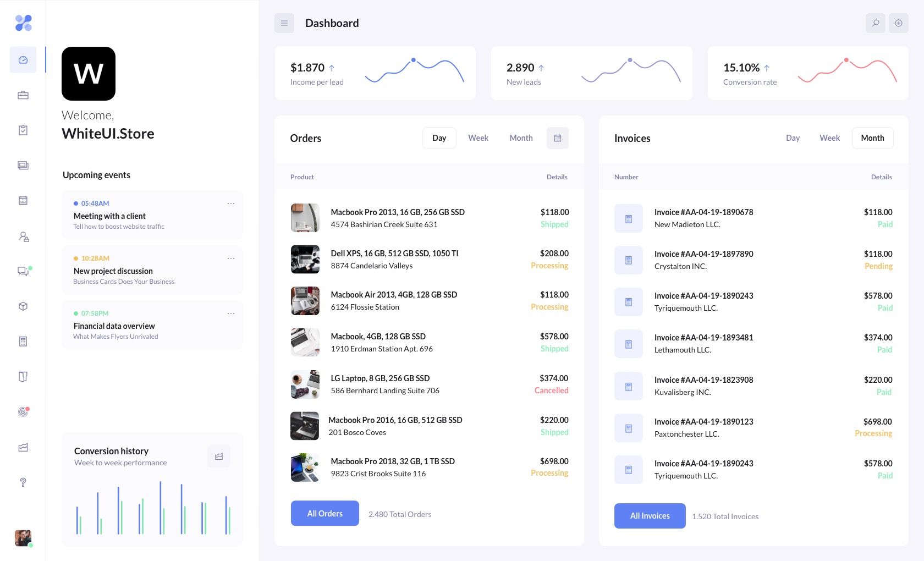924x561 pixels.
Task: Click the 2.480 Total Orders text
Action: (x=400, y=514)
